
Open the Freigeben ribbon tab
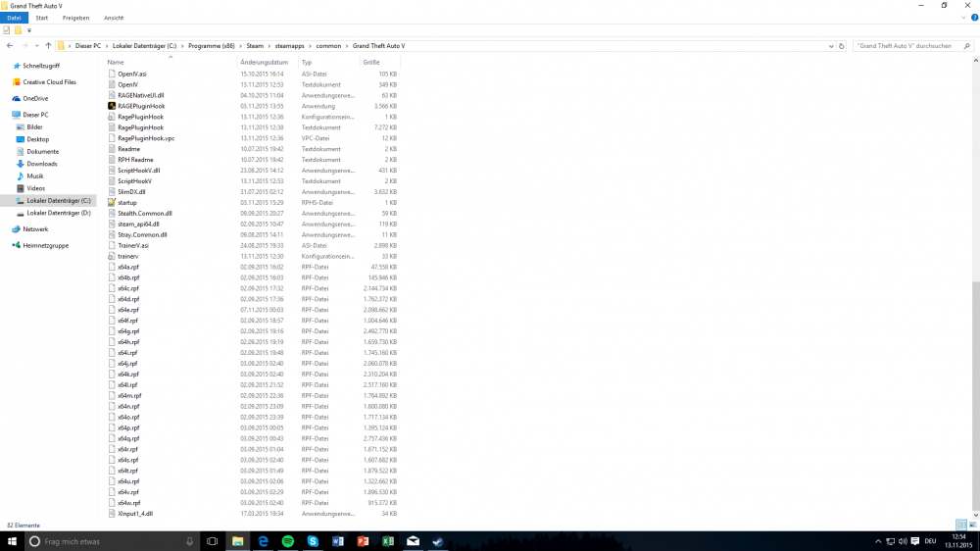(x=75, y=18)
